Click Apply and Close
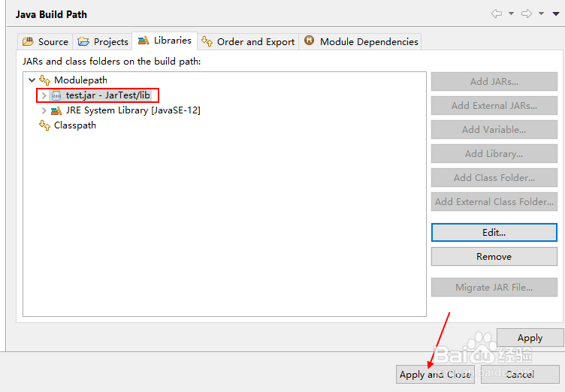565x392 pixels. click(435, 374)
